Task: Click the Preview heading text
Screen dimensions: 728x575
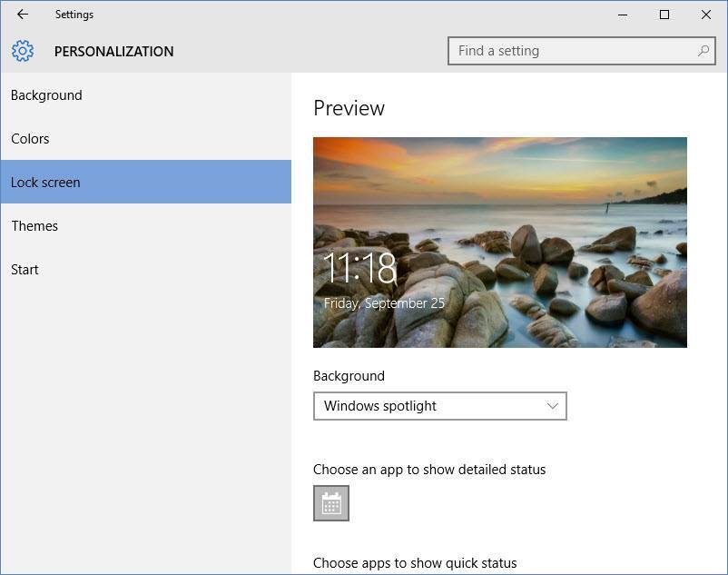Action: pyautogui.click(x=349, y=107)
